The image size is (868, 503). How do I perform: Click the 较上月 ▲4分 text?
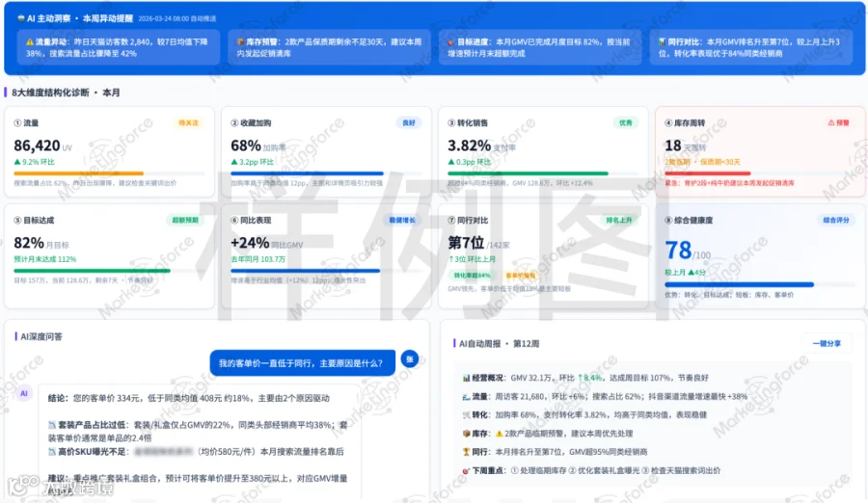(x=686, y=273)
